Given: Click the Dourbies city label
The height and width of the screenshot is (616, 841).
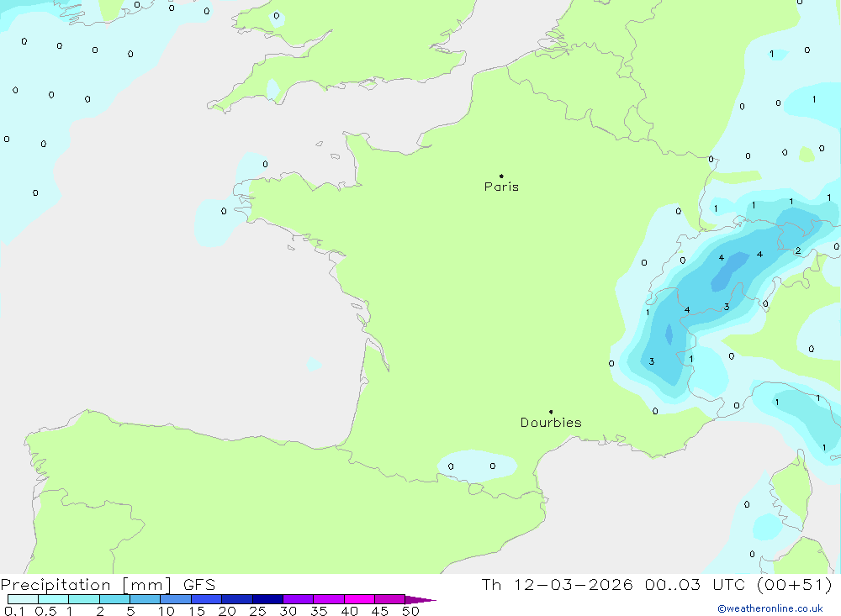Looking at the screenshot, I should [551, 423].
